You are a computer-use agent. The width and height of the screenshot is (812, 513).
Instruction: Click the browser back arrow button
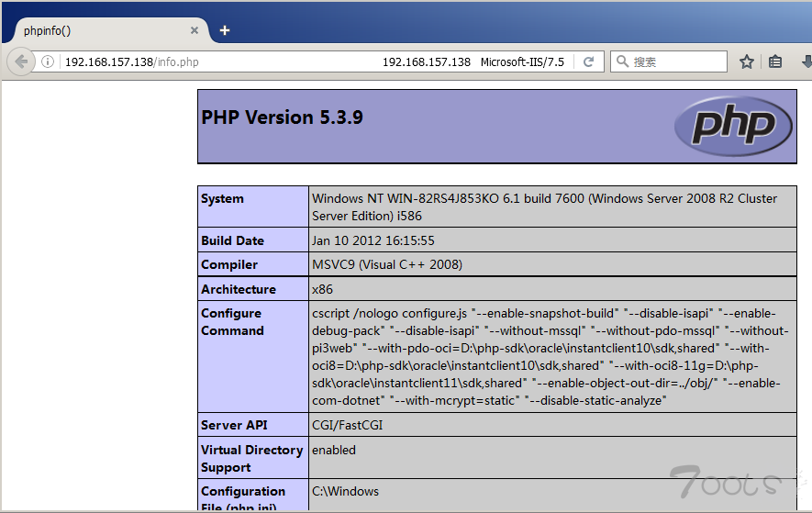[x=21, y=61]
